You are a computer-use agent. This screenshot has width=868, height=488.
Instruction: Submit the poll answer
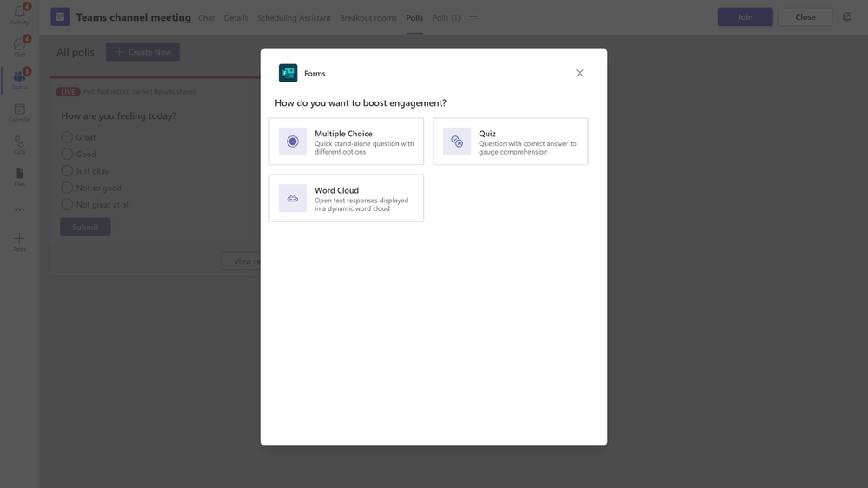(85, 227)
